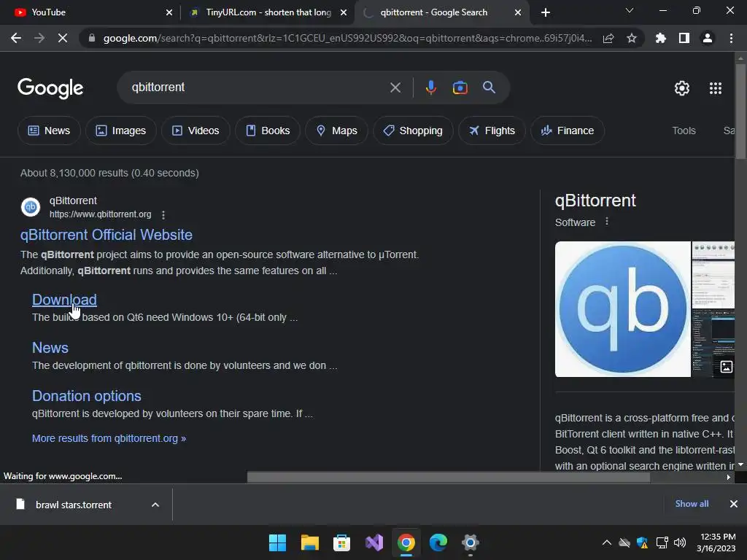Click the address bar URL
This screenshot has height=560, width=747.
click(x=347, y=38)
